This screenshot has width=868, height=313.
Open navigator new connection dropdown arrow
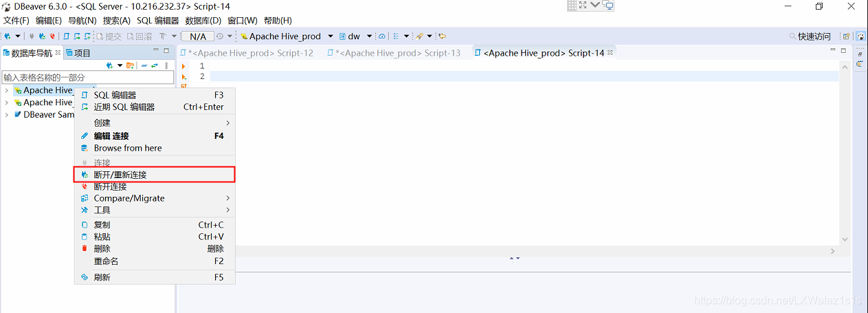(120, 65)
